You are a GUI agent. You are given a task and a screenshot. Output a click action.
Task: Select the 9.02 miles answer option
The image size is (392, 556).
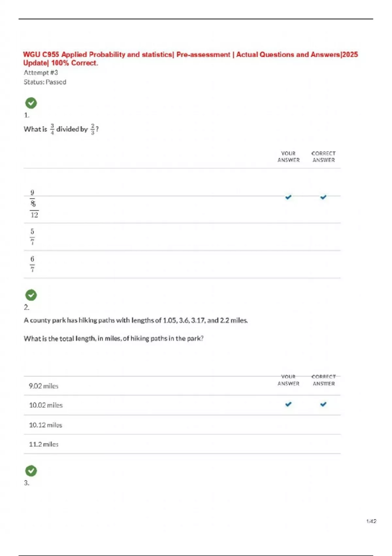(43, 386)
